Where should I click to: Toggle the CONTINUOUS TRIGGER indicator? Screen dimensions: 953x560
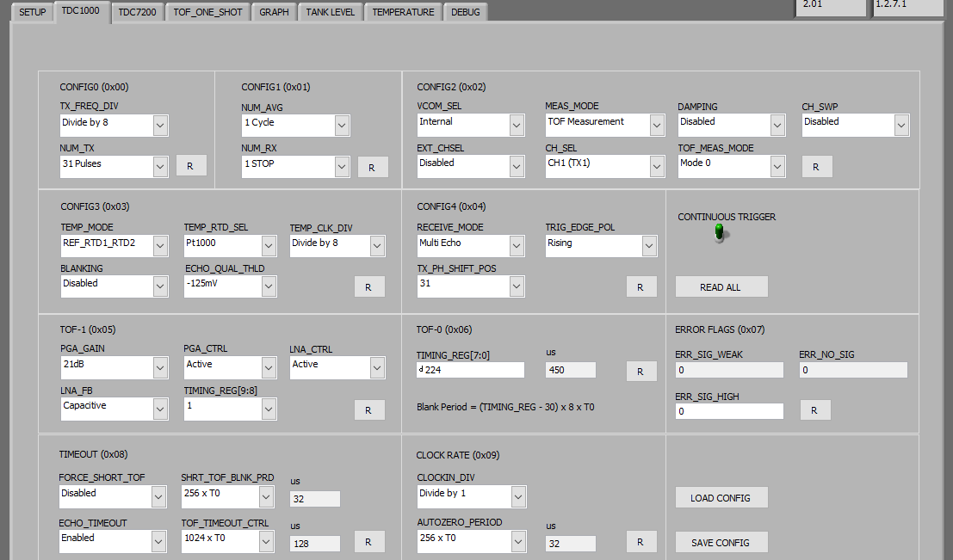(720, 232)
